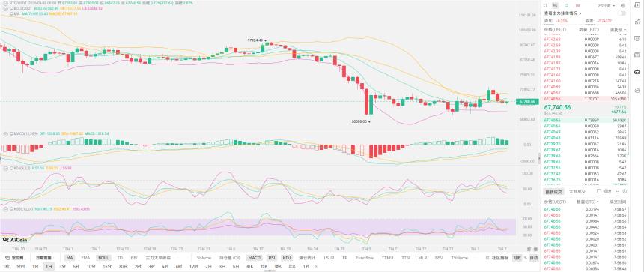Toggle the BOLL indicator button

click(x=103, y=258)
